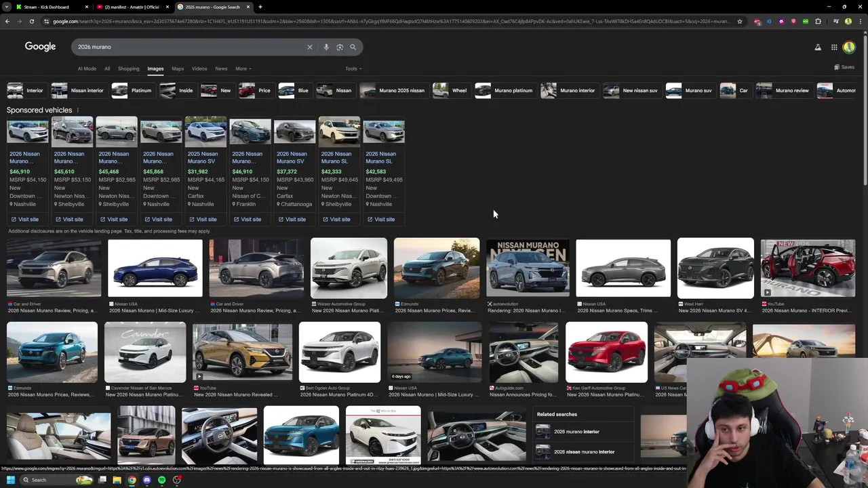Viewport: 868px width, 488px height.
Task: Open the Saves collection
Action: pyautogui.click(x=844, y=67)
